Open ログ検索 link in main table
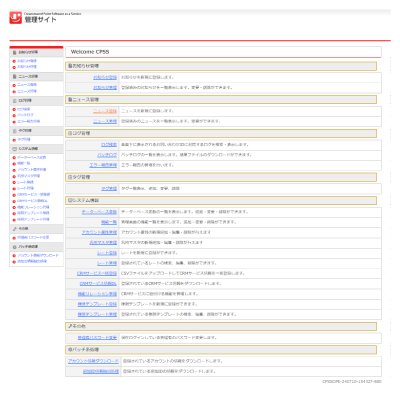 109,145
